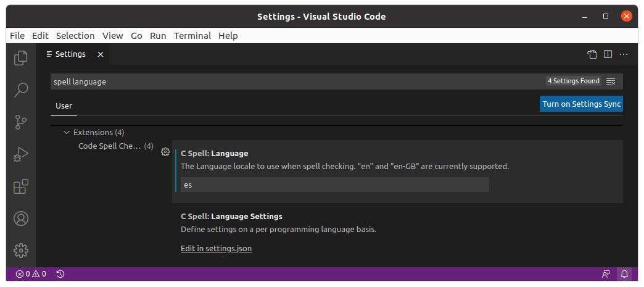Open gear menu for C Spell Language setting
The image size is (644, 287).
(165, 152)
